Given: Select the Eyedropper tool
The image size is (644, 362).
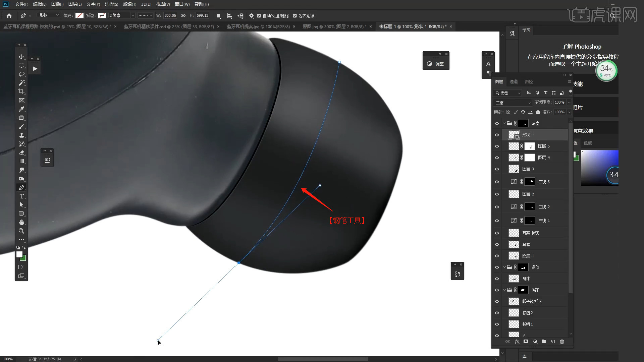Looking at the screenshot, I should (21, 109).
